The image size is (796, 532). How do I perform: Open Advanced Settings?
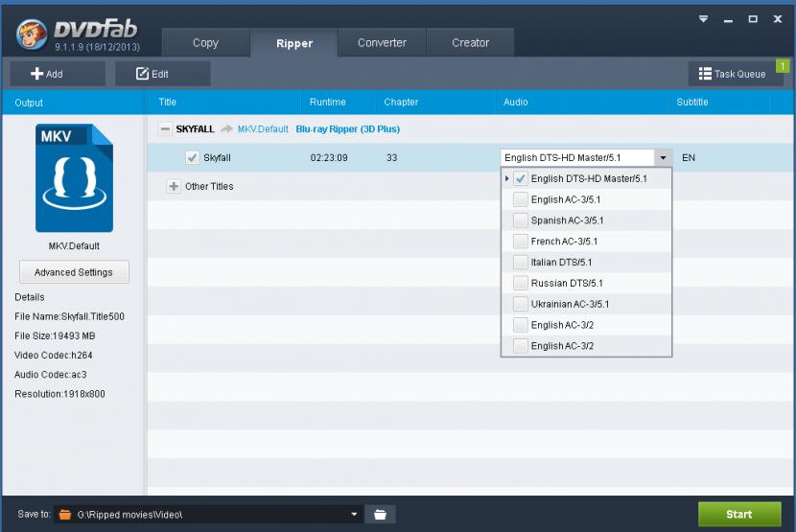tap(74, 272)
